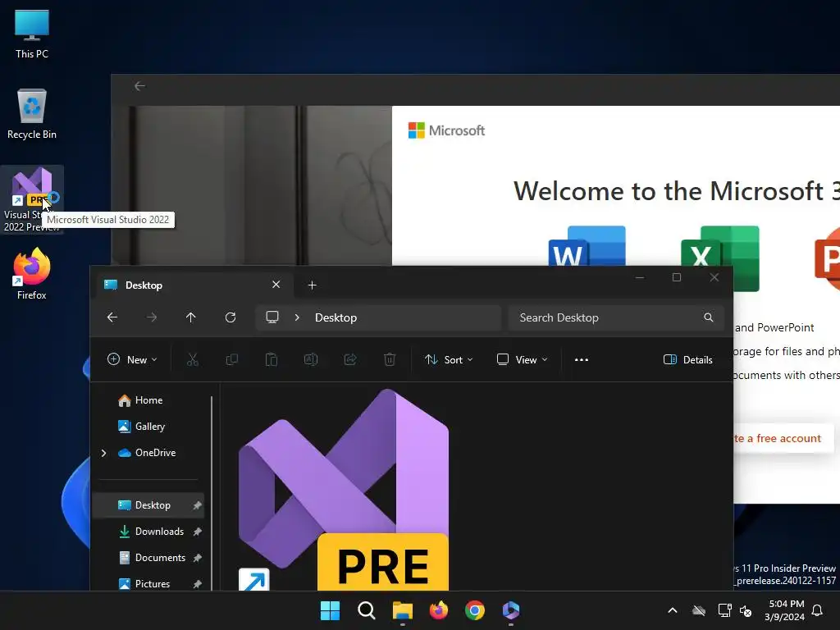
Task: Go back in File Explorer
Action: pyautogui.click(x=112, y=317)
